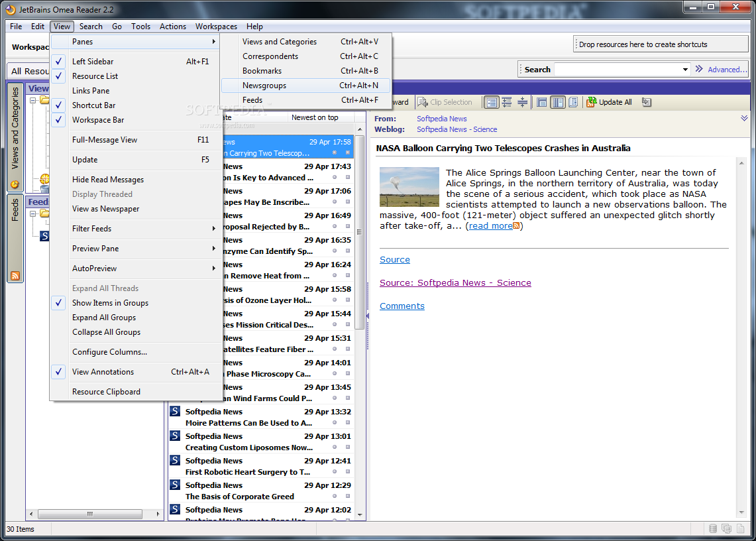Click the Clip Selection toolbar icon
Viewport: 756px width, 541px height.
point(422,102)
